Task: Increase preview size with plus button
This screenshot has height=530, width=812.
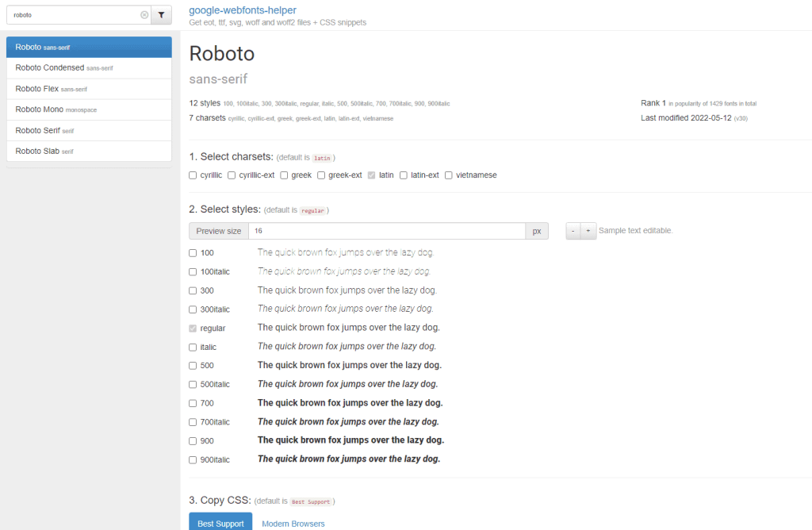Action: coord(588,231)
